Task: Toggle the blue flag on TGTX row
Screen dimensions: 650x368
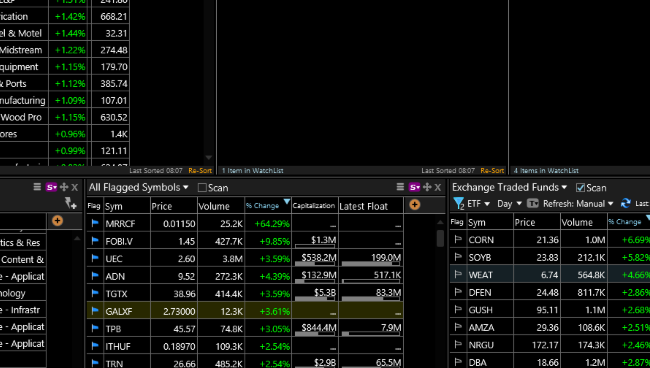Action: [x=95, y=293]
